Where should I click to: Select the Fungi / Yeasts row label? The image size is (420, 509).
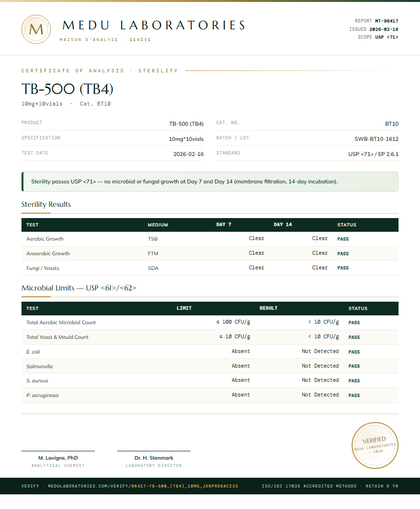(43, 268)
